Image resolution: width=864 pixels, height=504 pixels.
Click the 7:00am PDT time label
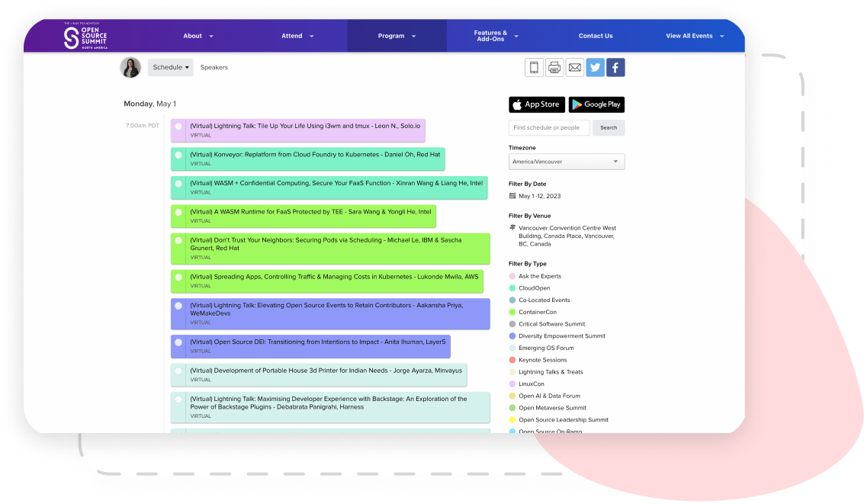142,126
